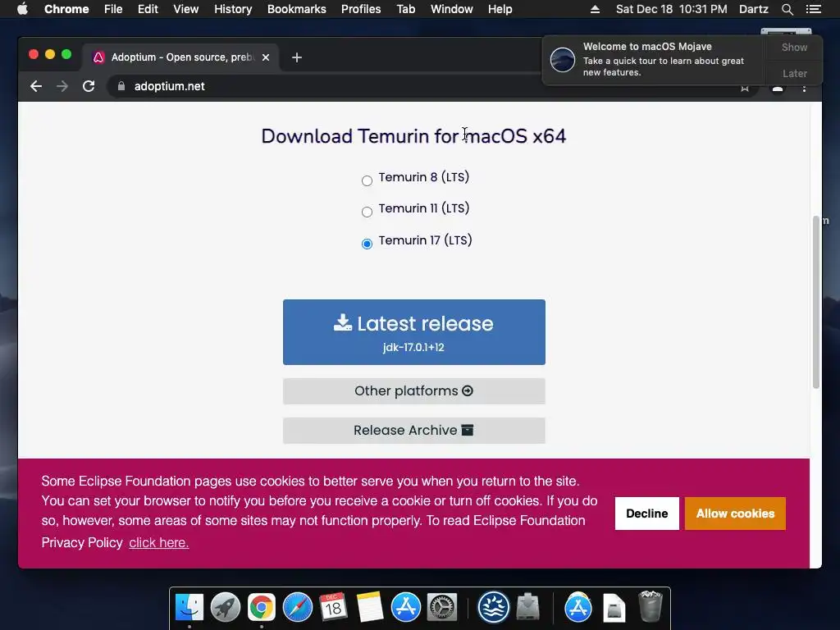The height and width of the screenshot is (630, 840).
Task: Open Chrome's three-dot menu
Action: [804, 88]
